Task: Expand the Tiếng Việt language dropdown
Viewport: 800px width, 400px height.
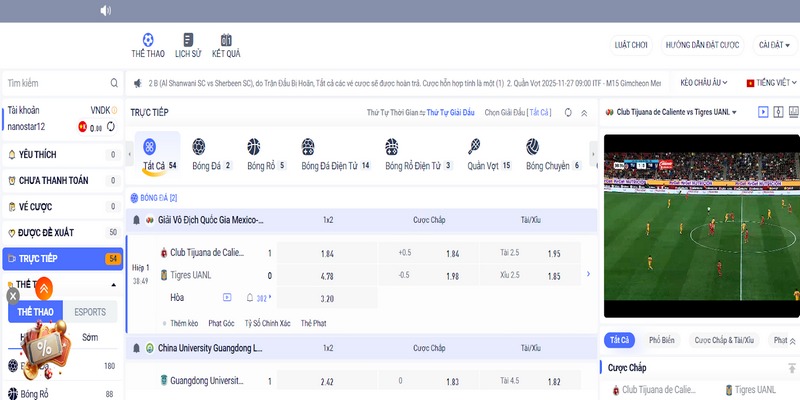Action: pos(771,83)
